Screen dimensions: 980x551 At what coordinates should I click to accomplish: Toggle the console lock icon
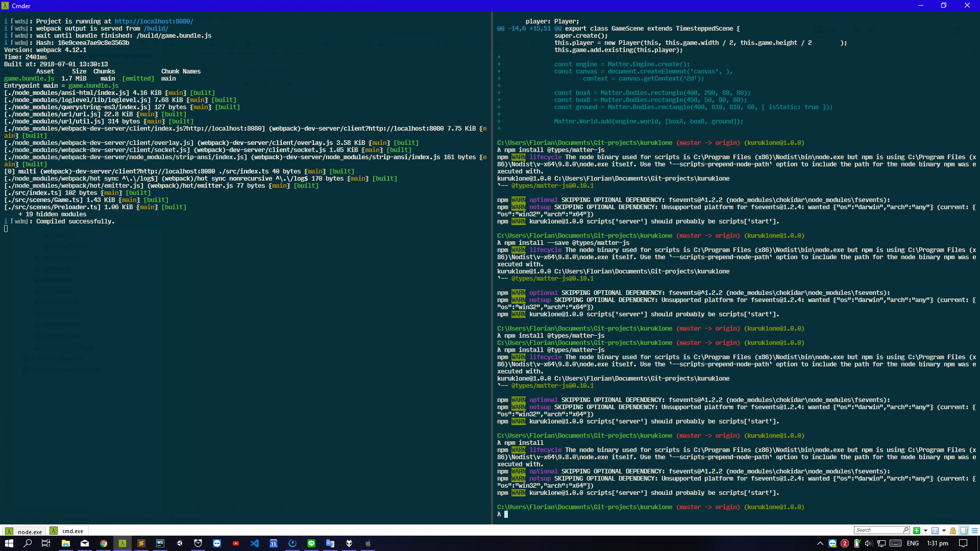953,531
